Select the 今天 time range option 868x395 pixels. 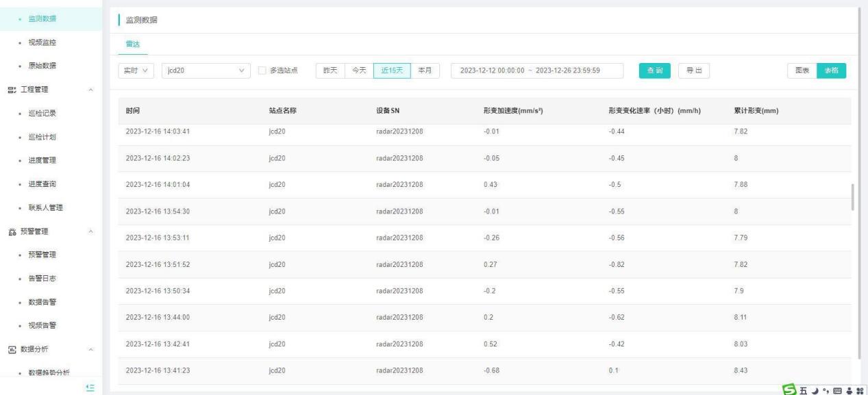(358, 71)
